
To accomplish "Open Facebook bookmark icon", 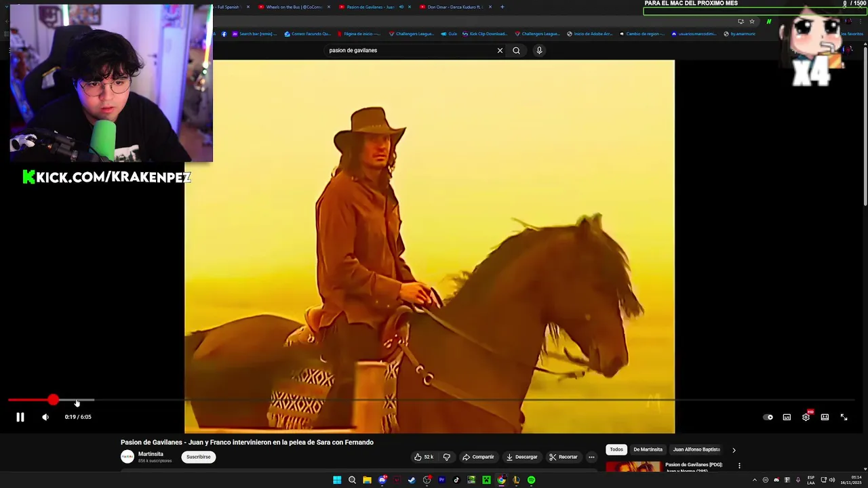I will [x=224, y=34].
